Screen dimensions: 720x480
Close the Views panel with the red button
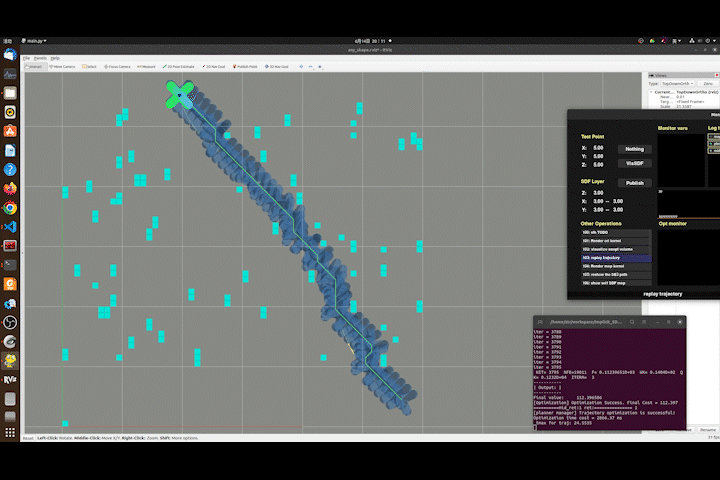tap(717, 75)
